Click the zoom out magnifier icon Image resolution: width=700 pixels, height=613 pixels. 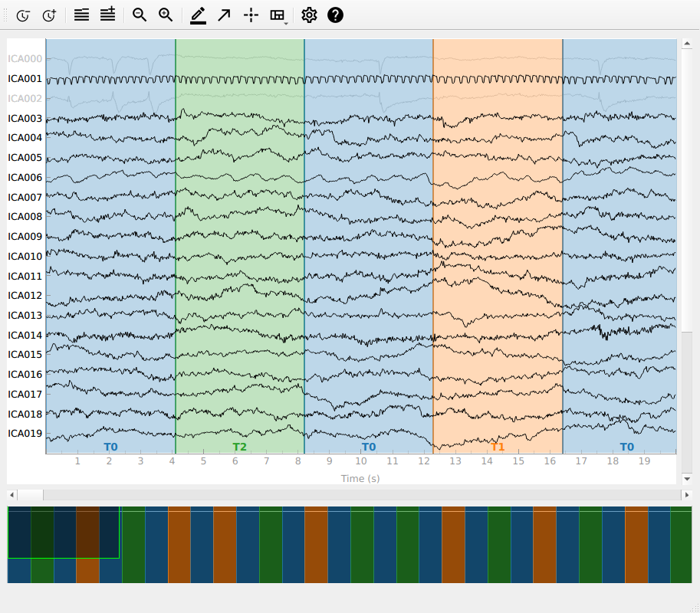140,15
